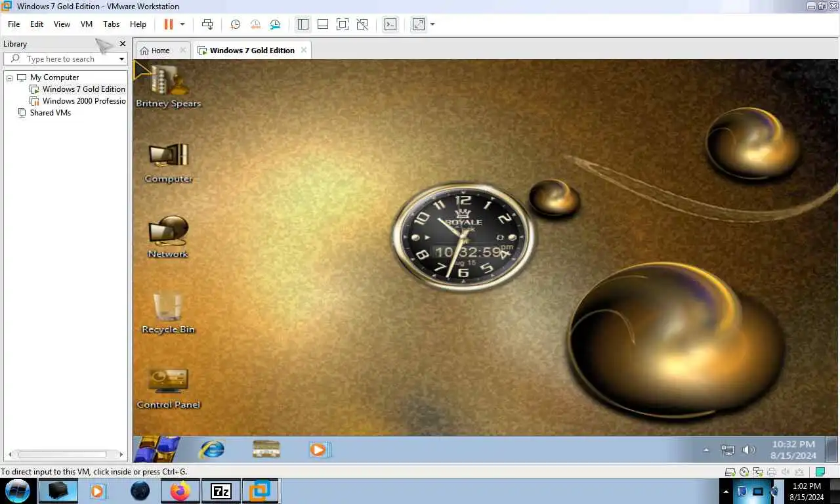Toggle the library sidebar view
Viewport: 840px width, 504px height.
[303, 24]
